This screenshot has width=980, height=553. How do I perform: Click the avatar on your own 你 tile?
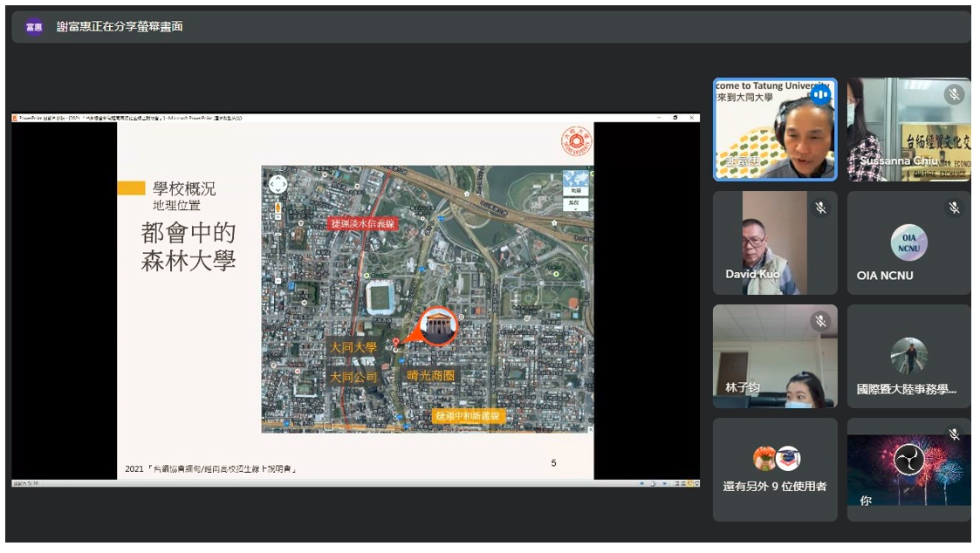coord(908,461)
